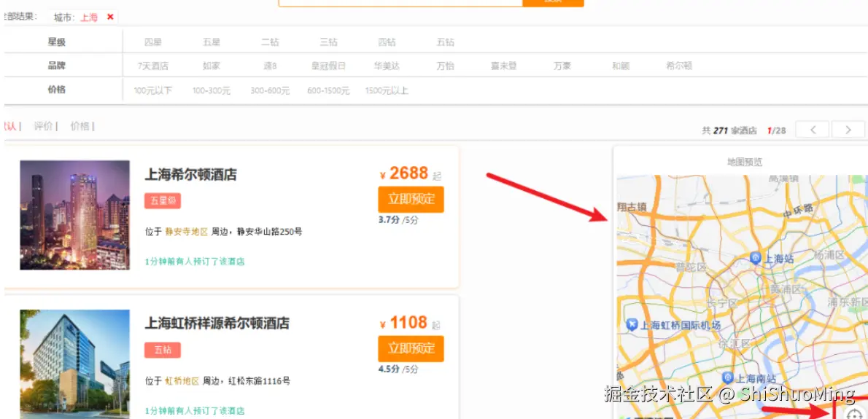Image resolution: width=868 pixels, height=419 pixels.
Task: Choose the 300-600元 price range
Action: (x=270, y=90)
